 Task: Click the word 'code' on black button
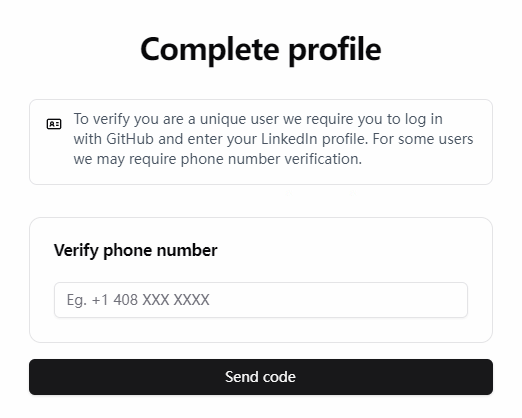[x=279, y=377]
